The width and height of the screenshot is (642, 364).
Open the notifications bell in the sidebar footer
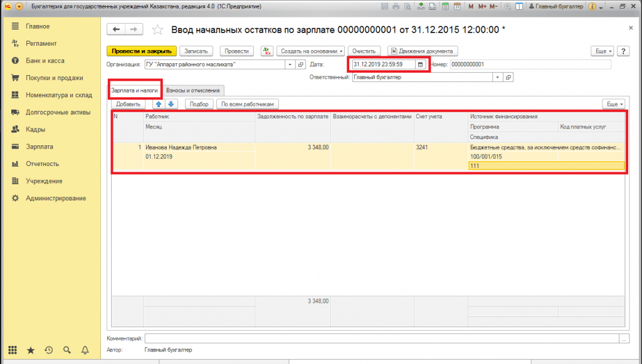point(85,350)
